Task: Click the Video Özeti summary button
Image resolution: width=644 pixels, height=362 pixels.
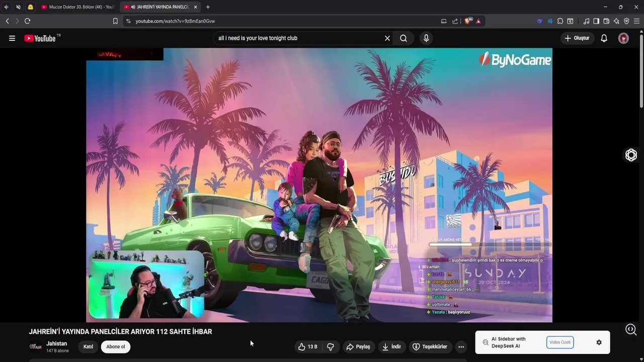Action: click(560, 342)
